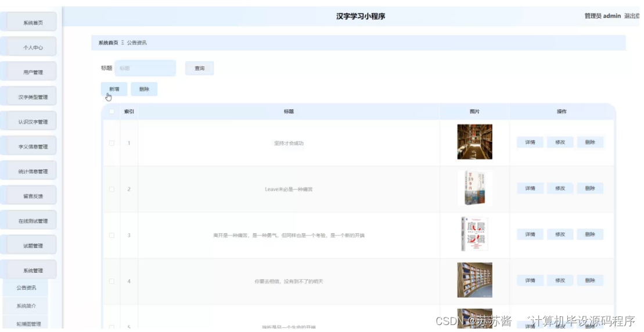Click 详情 for row 4
Viewport: 644px width, 332px height.
[530, 280]
